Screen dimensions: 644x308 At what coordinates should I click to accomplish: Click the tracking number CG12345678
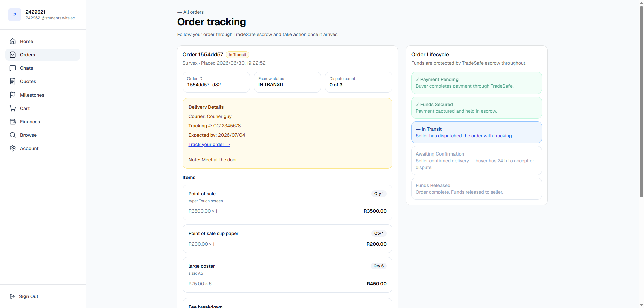click(x=227, y=126)
